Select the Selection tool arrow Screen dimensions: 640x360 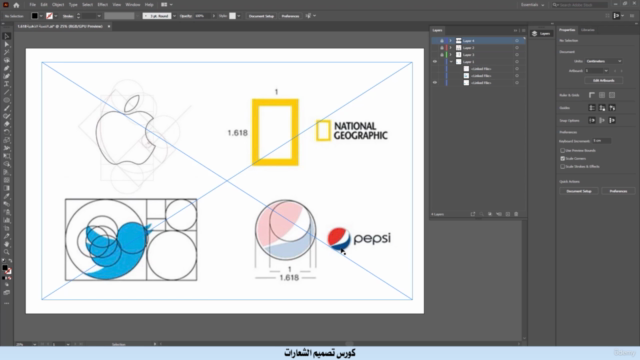(7, 36)
